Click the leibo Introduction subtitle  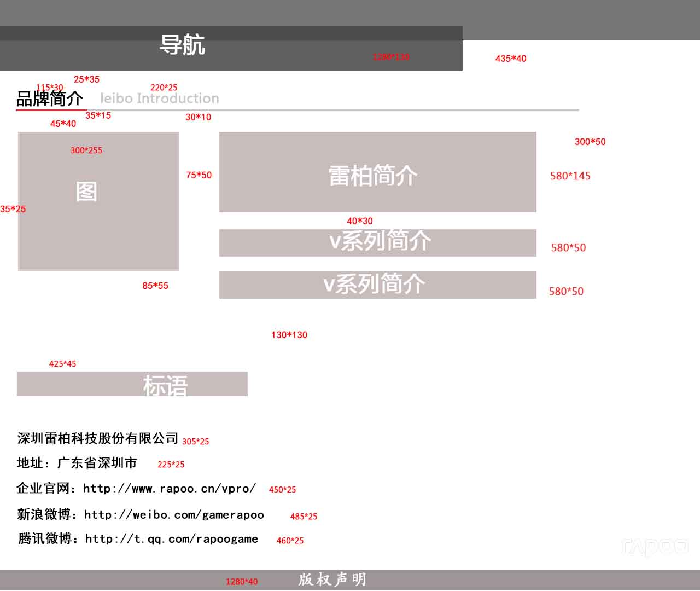160,99
